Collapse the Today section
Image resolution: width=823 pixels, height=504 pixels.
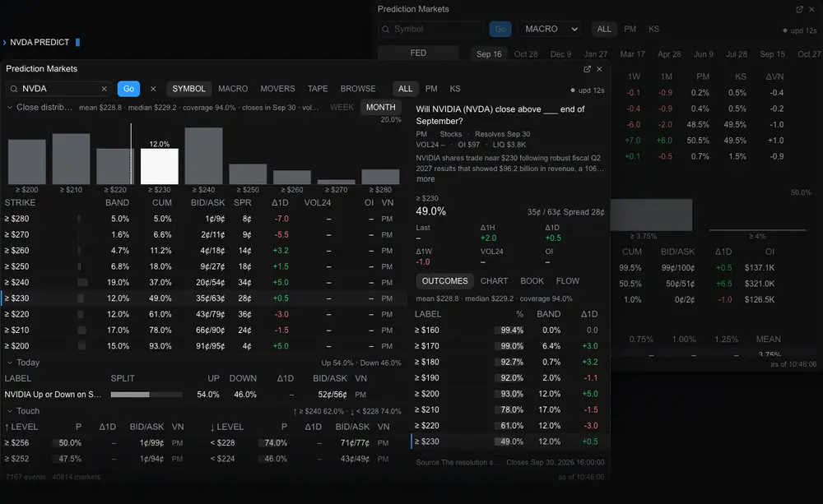9,363
